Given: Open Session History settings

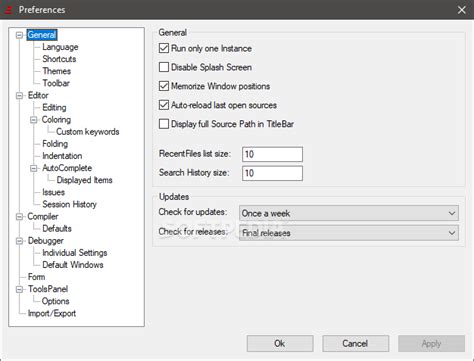Looking at the screenshot, I should [x=70, y=204].
